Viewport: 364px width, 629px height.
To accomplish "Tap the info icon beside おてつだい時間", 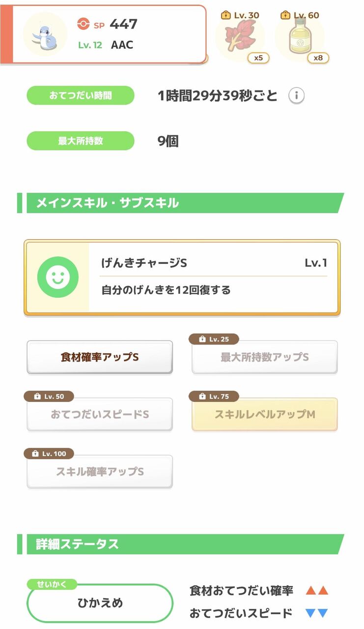I will [296, 96].
